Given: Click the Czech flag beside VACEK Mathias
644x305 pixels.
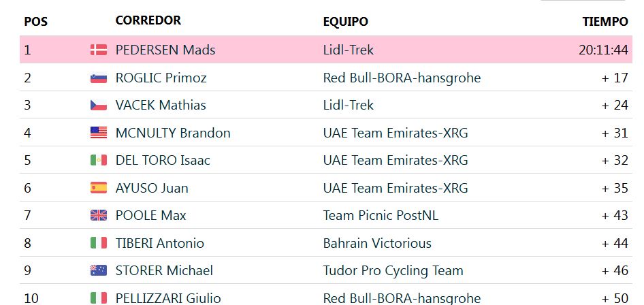Looking at the screenshot, I should point(99,105).
